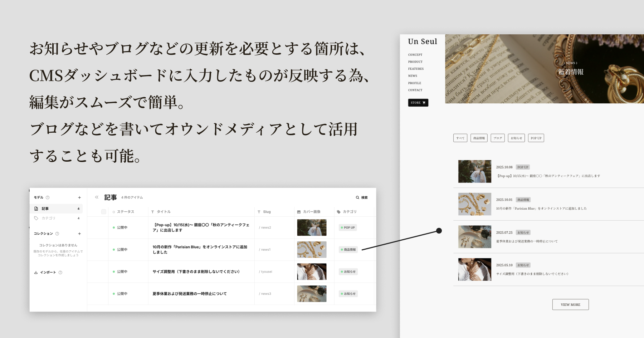Click the お知らせ tag in news3 row
The height and width of the screenshot is (338, 644).
click(x=348, y=294)
